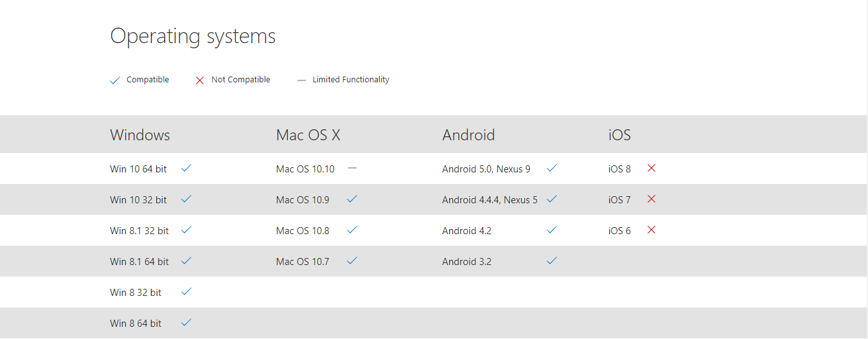
Task: Click the checkmark beside Android 3.2
Action: 551,261
